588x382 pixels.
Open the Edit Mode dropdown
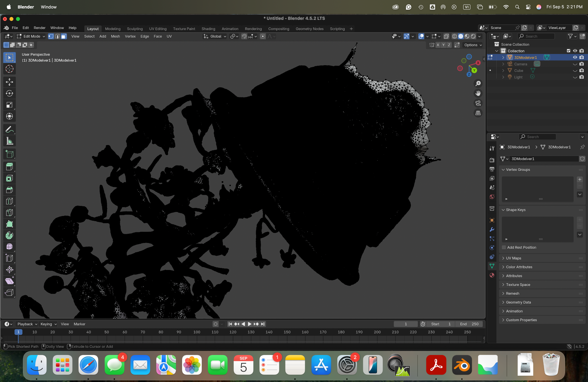pos(31,36)
